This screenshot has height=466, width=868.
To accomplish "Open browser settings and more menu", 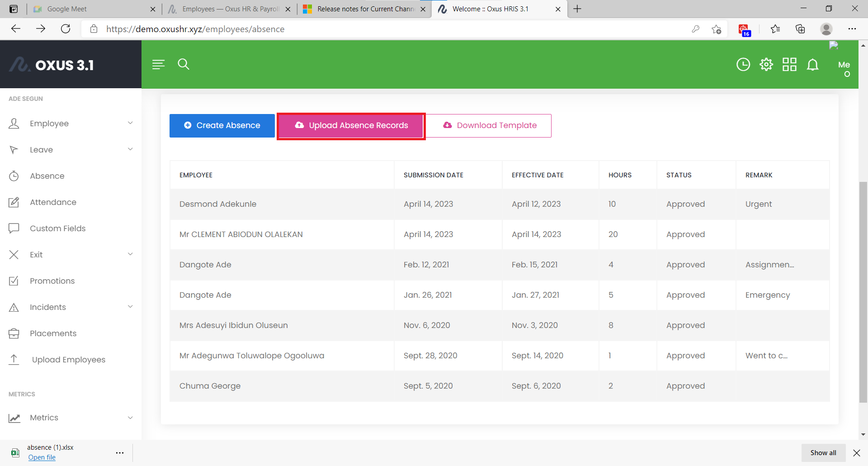I will click(x=852, y=29).
